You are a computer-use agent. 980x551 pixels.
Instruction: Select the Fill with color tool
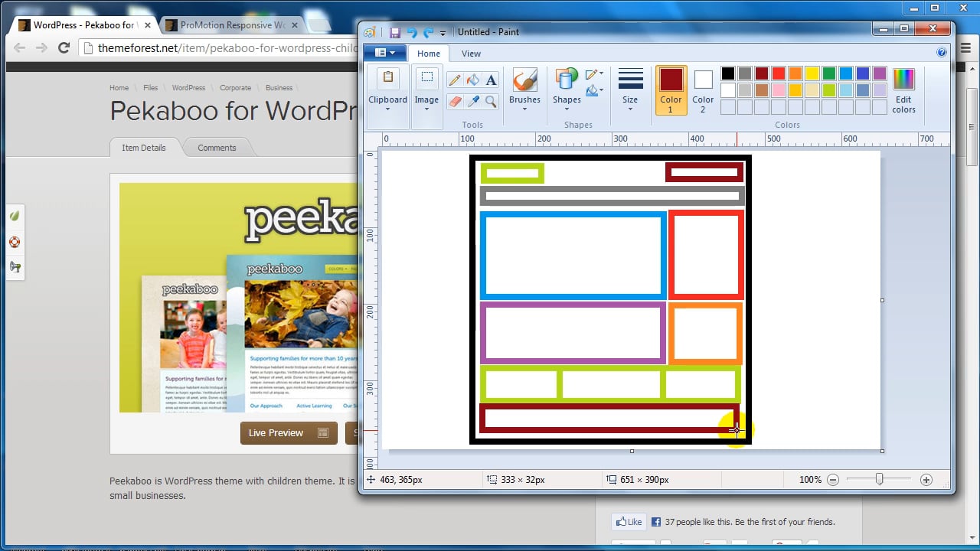tap(472, 80)
